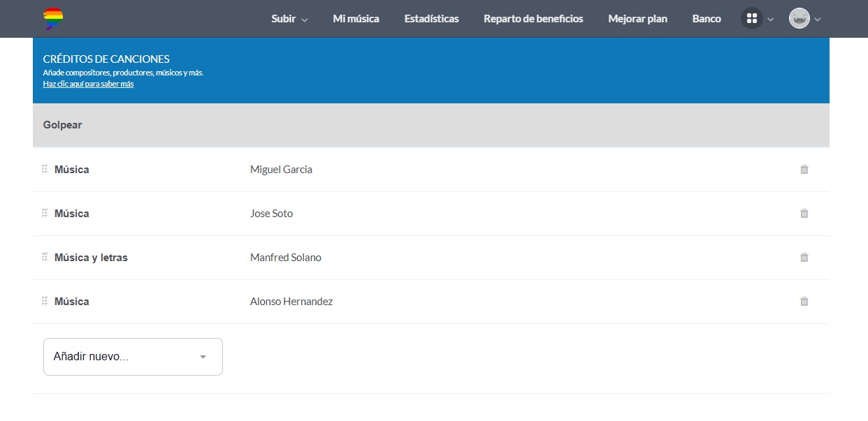This screenshot has width=868, height=421.
Task: Grab the drag handle of the Miguel Garcia row
Action: 45,169
